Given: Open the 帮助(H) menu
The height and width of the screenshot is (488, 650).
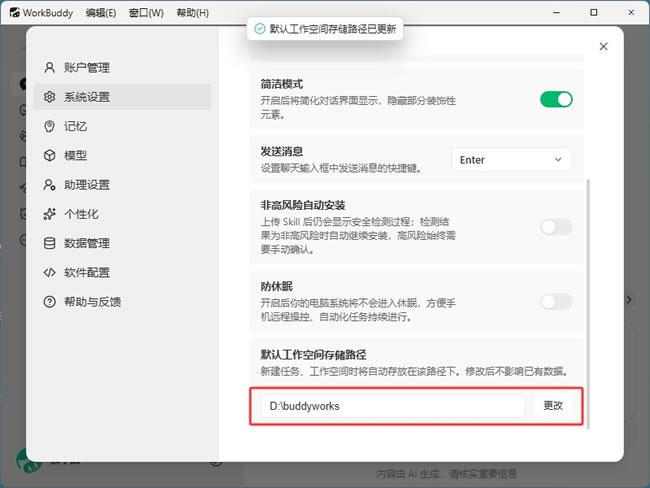Looking at the screenshot, I should coord(192,13).
